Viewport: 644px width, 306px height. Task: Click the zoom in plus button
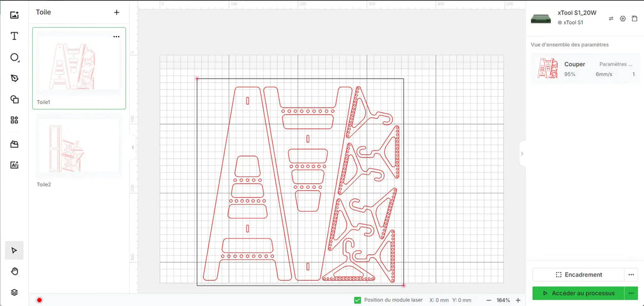pyautogui.click(x=518, y=300)
